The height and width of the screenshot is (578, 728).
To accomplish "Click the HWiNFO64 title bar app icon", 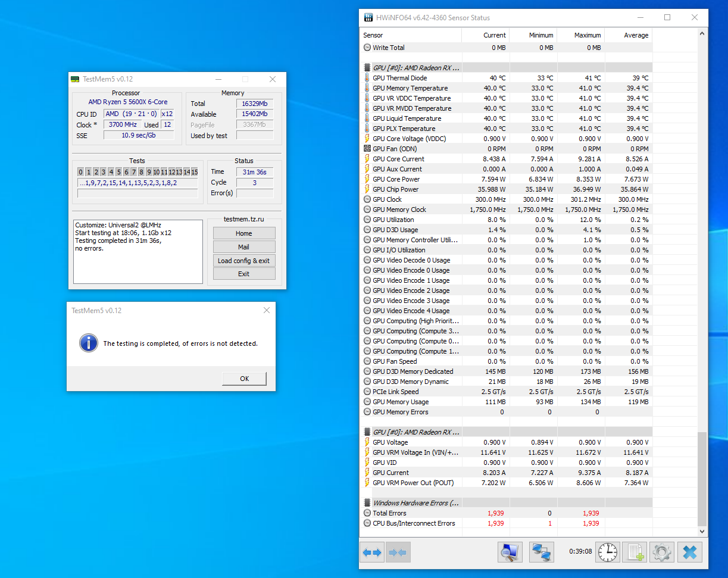I will point(368,17).
